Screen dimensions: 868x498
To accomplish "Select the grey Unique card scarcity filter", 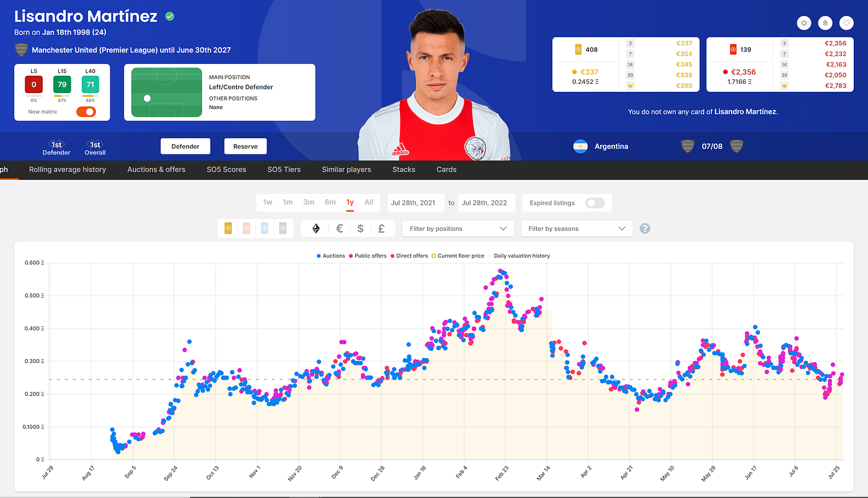I will click(283, 228).
